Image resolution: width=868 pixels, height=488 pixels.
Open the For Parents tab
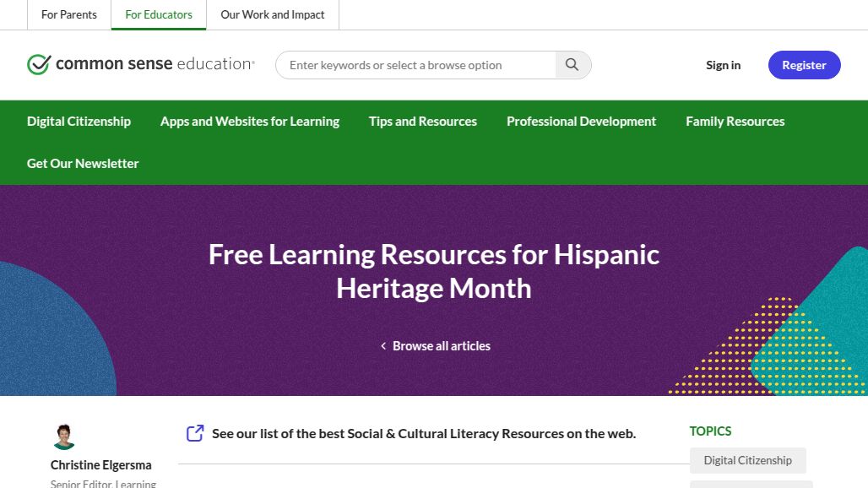click(x=69, y=15)
